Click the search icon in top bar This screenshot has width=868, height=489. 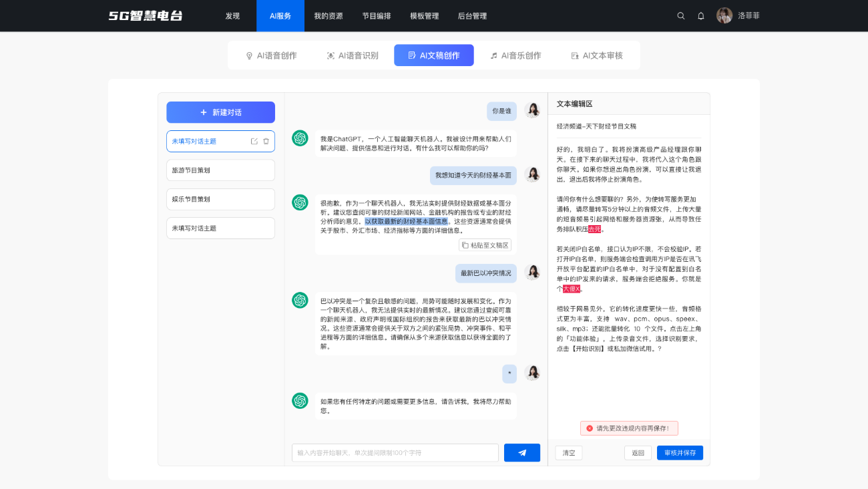(681, 16)
